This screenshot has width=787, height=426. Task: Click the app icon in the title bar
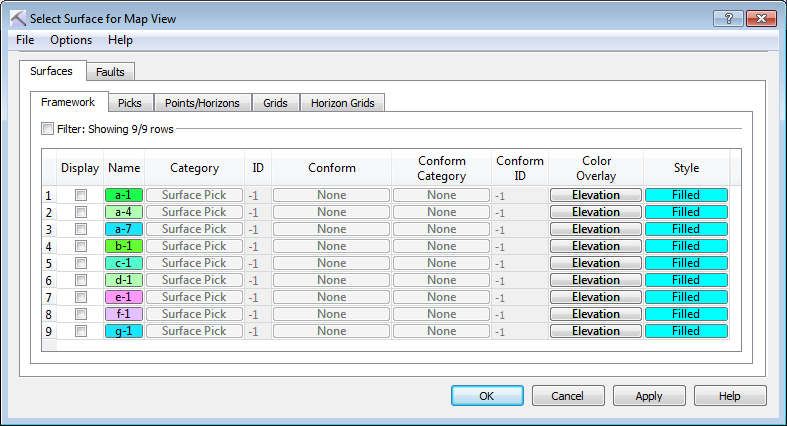pyautogui.click(x=17, y=18)
